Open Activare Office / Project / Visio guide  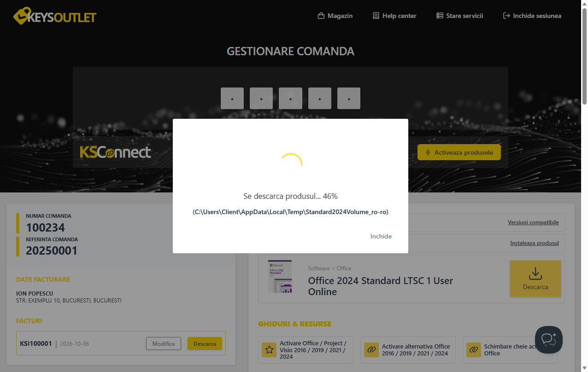306,350
